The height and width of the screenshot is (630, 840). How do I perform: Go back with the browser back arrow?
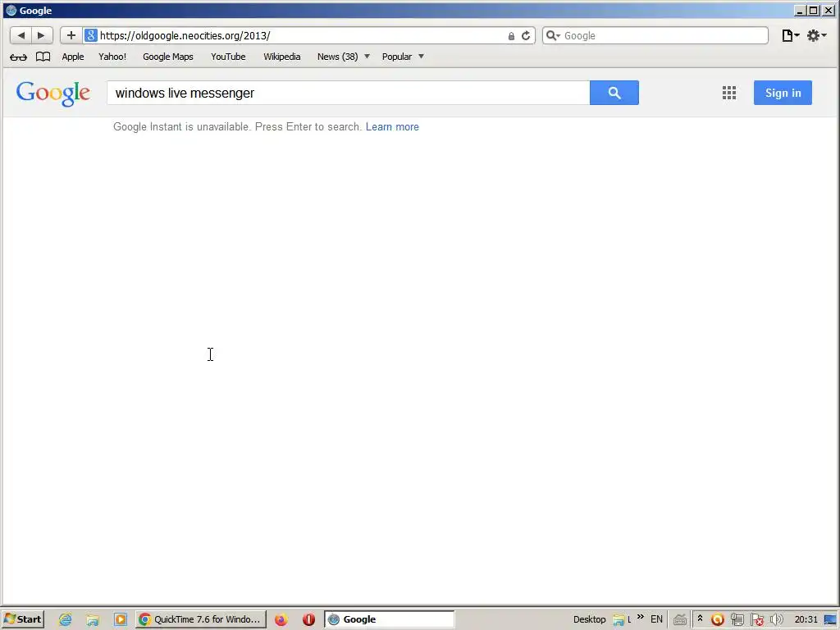tap(21, 35)
